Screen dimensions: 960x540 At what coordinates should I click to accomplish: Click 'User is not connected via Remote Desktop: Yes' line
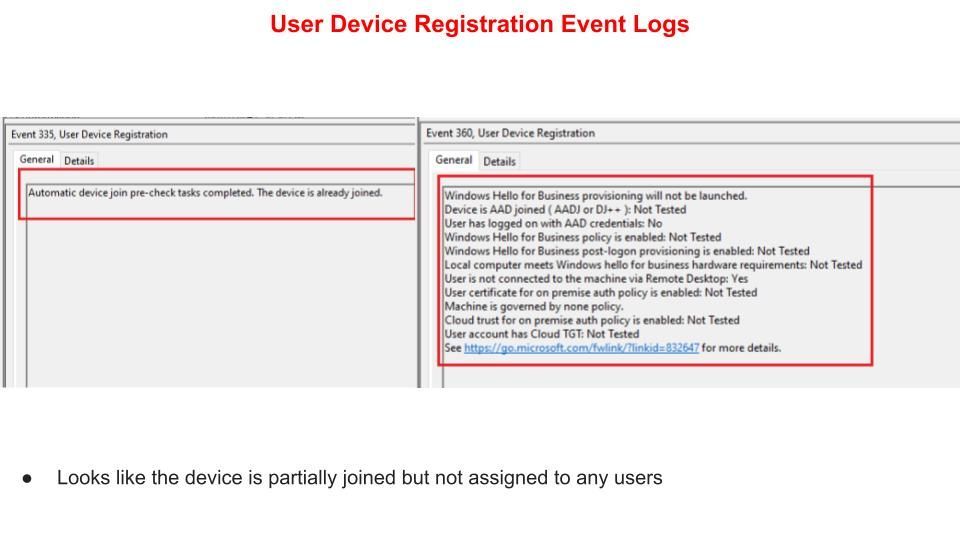tap(596, 279)
